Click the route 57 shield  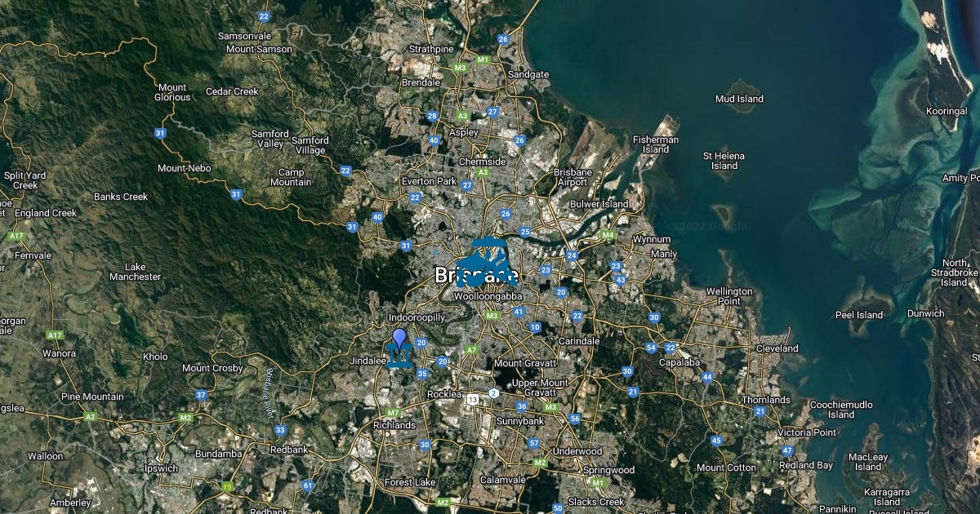point(534,443)
